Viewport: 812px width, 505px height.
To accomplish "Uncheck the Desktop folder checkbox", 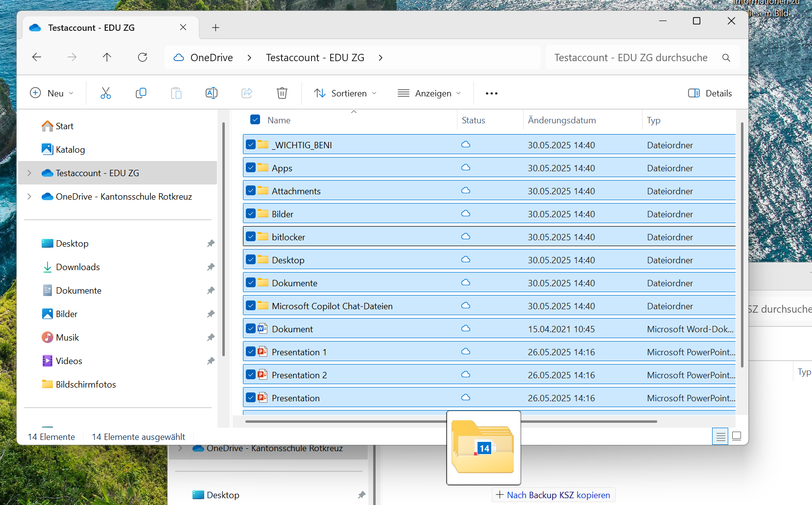I will (x=251, y=259).
